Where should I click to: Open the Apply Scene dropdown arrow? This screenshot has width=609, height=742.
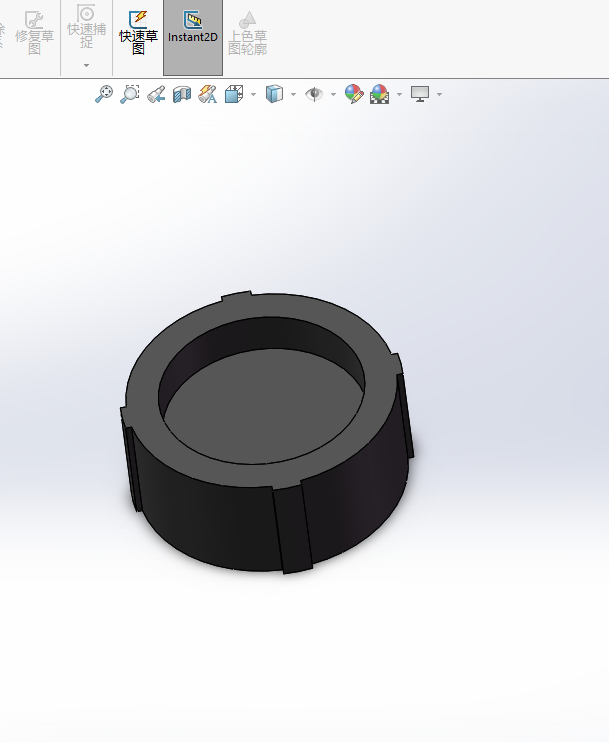[x=399, y=95]
